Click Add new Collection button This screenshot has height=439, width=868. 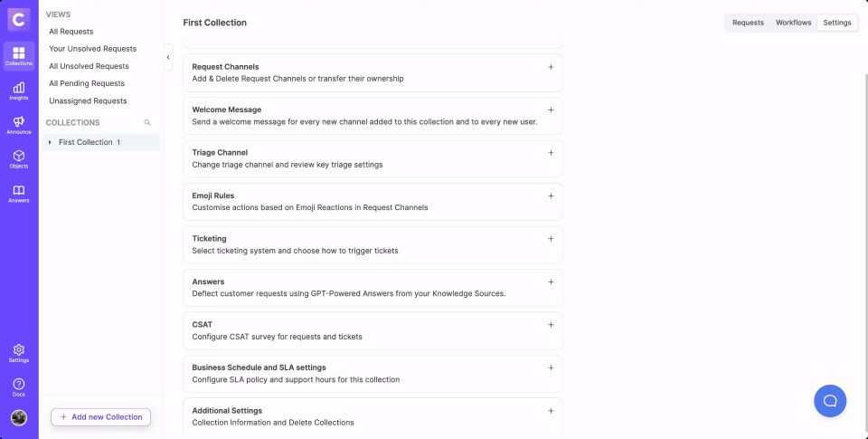click(100, 417)
